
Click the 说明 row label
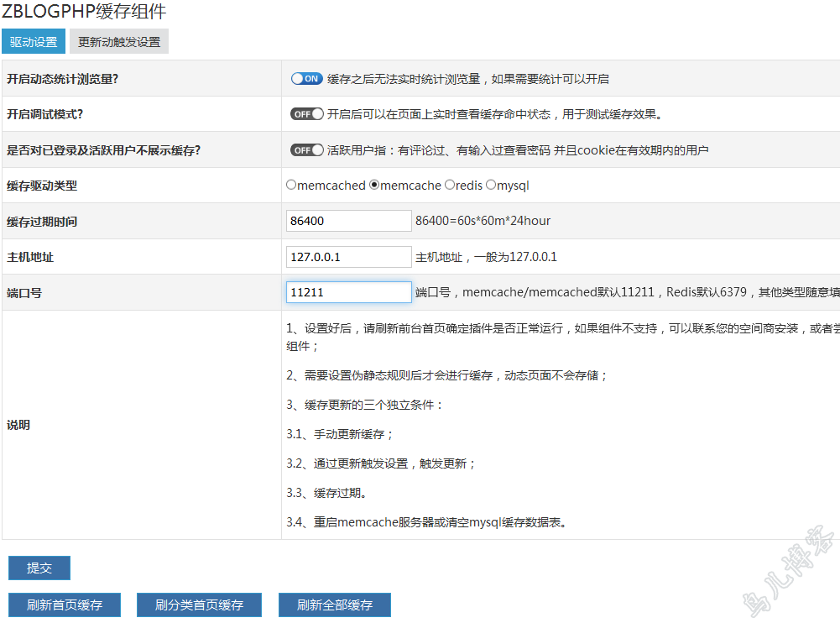[18, 425]
